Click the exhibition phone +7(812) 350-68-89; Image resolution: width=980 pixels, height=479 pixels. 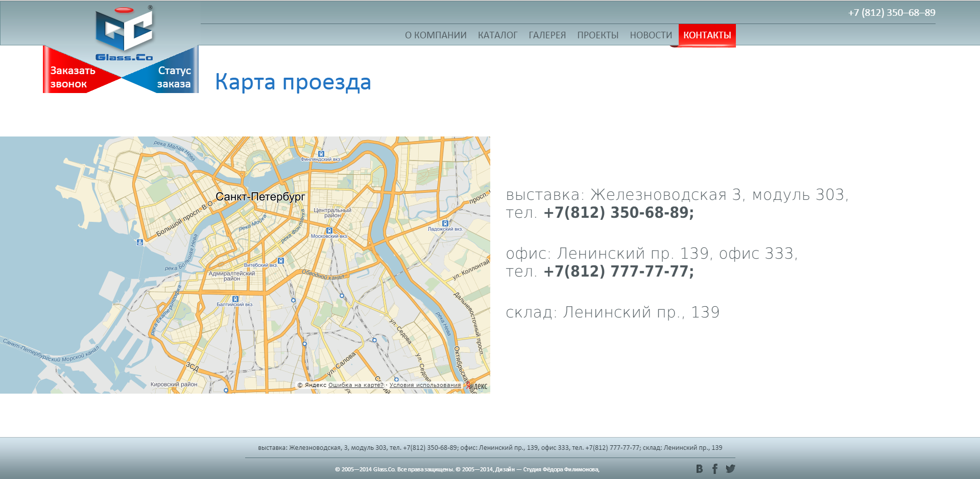click(618, 213)
